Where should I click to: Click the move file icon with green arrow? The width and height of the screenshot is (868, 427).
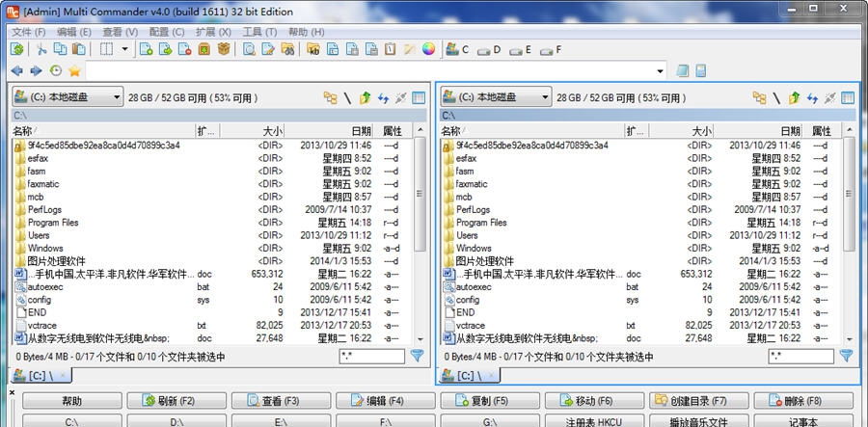click(x=166, y=49)
